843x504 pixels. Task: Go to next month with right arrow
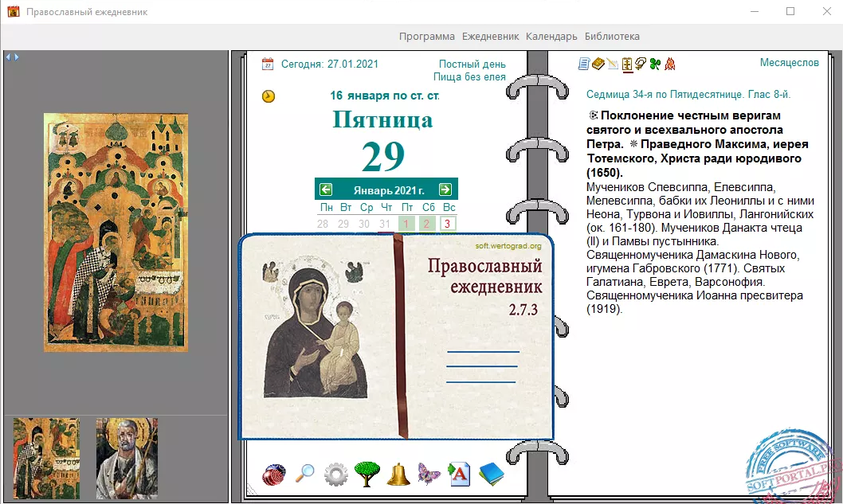pyautogui.click(x=445, y=189)
